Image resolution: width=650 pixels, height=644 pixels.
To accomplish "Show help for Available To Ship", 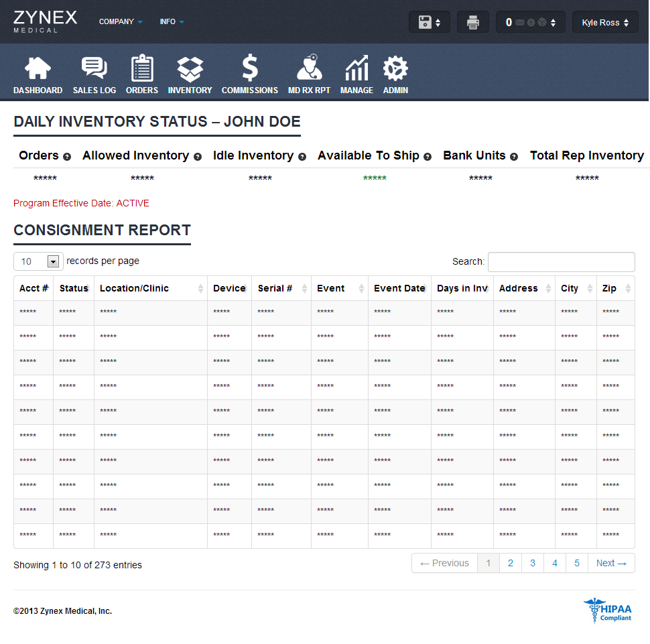I will [x=428, y=157].
